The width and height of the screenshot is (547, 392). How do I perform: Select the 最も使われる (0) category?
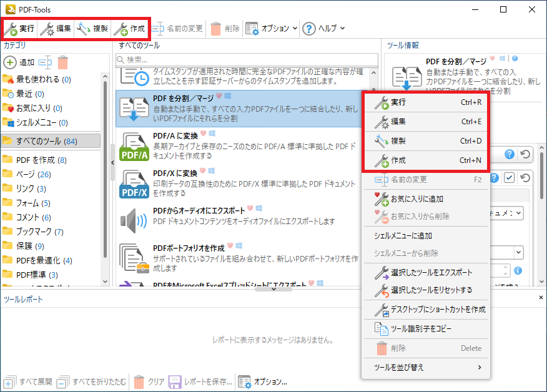(x=37, y=79)
